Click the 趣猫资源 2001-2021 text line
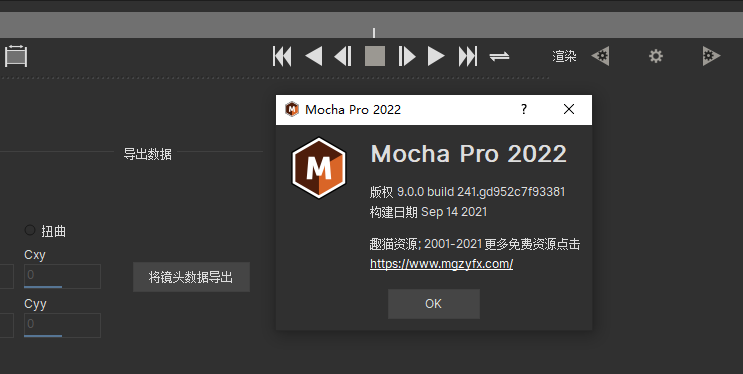The width and height of the screenshot is (743, 374). pos(475,244)
